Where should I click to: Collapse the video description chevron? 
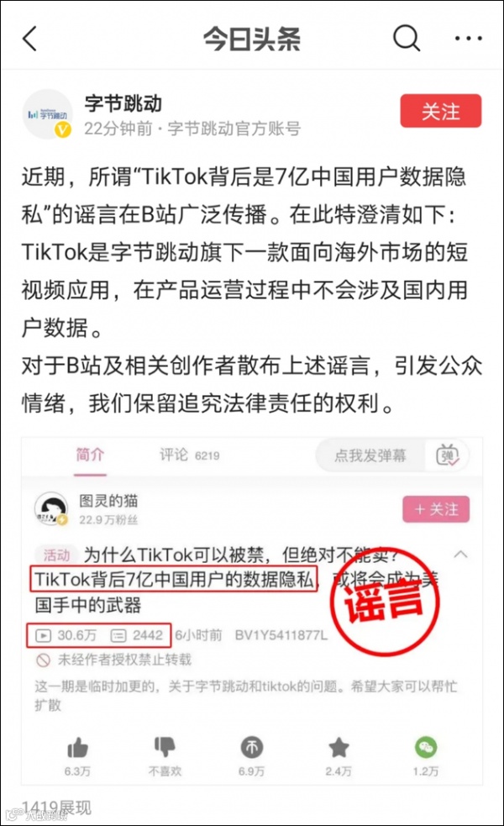[461, 555]
